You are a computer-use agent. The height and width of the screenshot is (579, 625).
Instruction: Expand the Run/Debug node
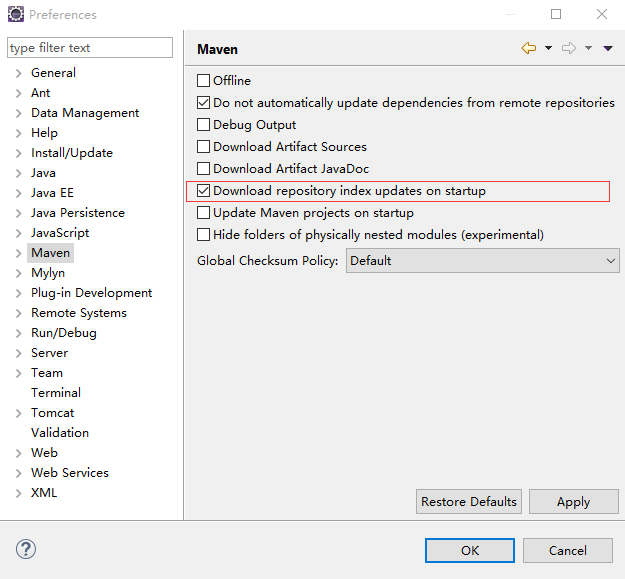coord(18,333)
